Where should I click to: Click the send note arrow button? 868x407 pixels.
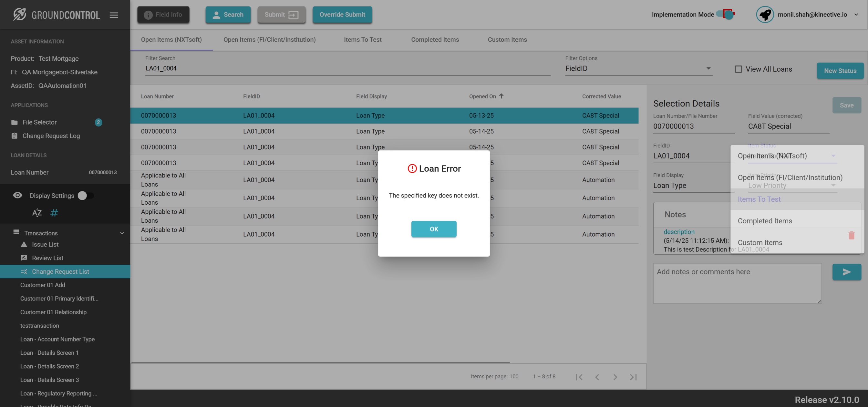pos(846,272)
